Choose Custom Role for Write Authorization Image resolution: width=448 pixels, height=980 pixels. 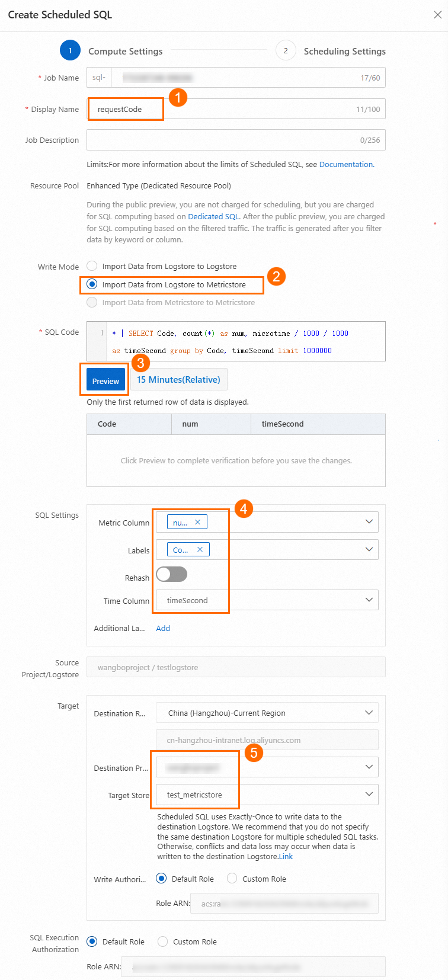click(x=232, y=879)
